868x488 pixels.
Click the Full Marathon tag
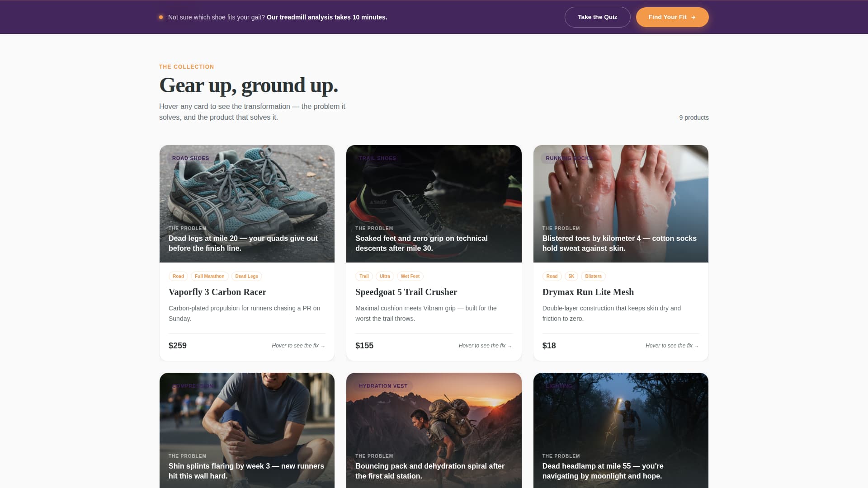(209, 276)
